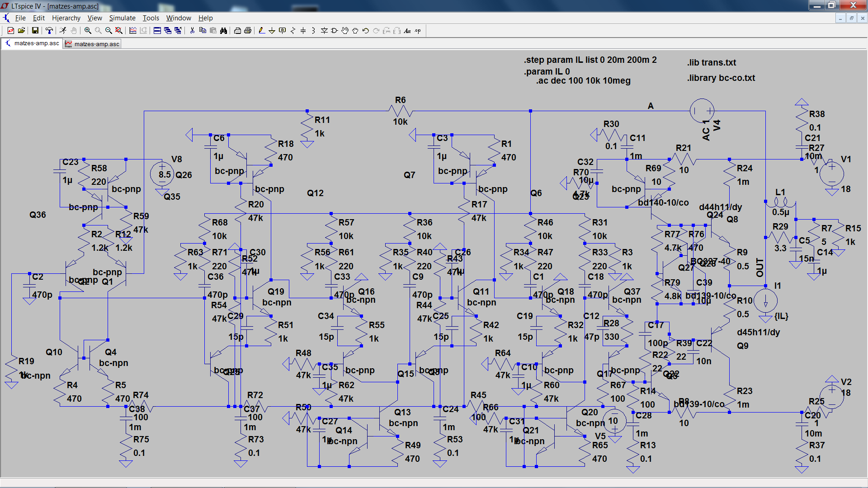868x488 pixels.
Task: Click the 'd45h11/dy' transistor model text
Action: pyautogui.click(x=759, y=332)
